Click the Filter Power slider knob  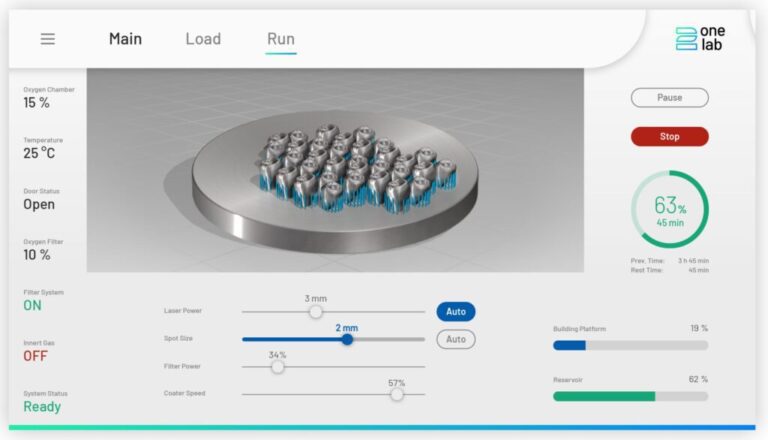tap(278, 367)
